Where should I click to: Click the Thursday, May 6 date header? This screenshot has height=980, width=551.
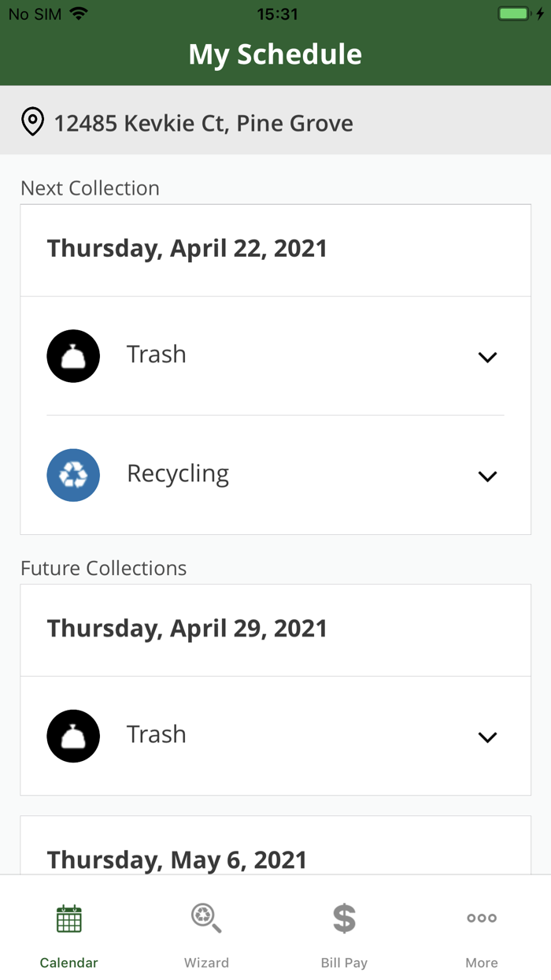(177, 859)
